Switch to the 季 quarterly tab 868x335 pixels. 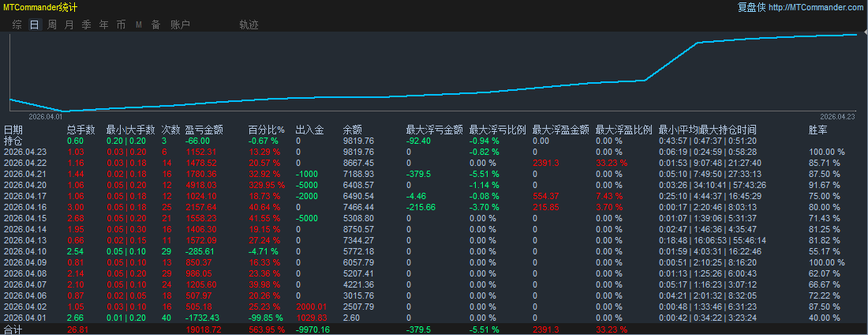tap(86, 24)
